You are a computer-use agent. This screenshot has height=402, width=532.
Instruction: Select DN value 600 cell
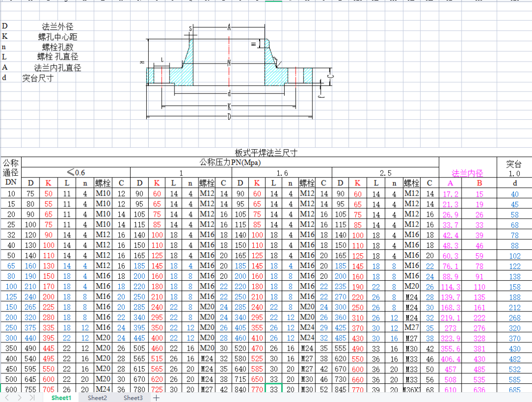tap(11, 389)
